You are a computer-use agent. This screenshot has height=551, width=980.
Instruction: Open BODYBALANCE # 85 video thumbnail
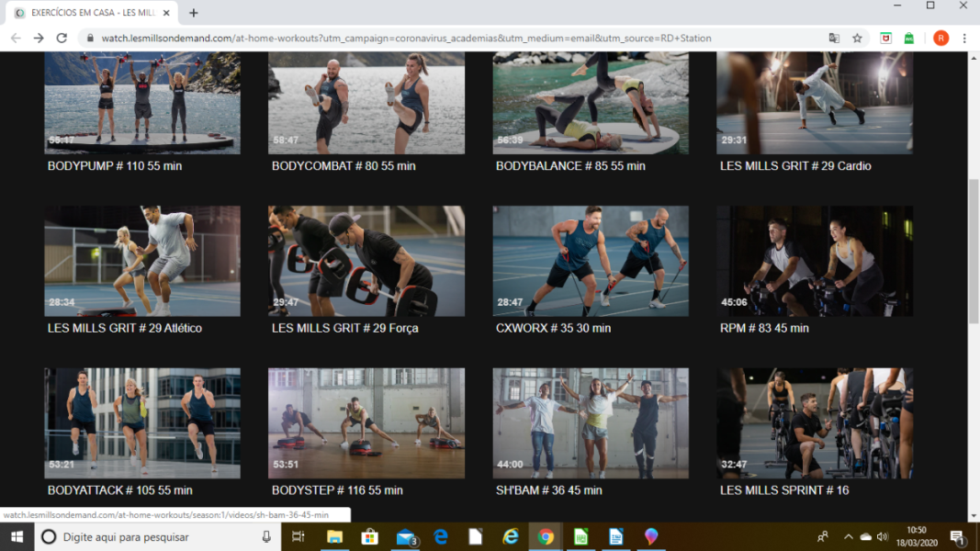coord(591,103)
